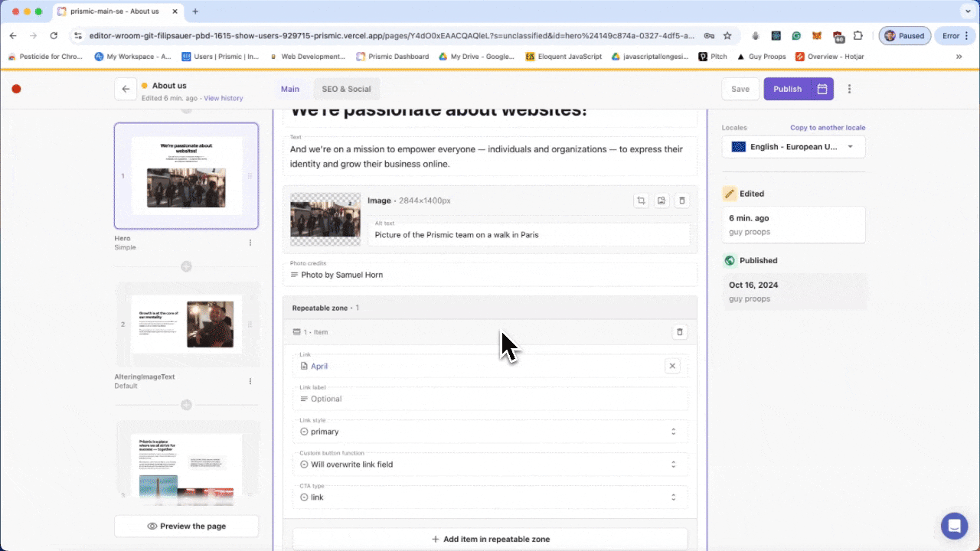Open Hero slice options menu
The image size is (980, 551).
[250, 243]
